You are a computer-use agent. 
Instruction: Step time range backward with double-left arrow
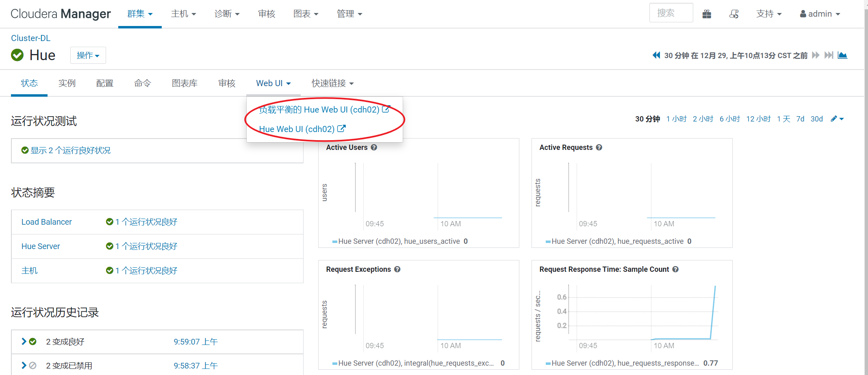click(x=656, y=55)
